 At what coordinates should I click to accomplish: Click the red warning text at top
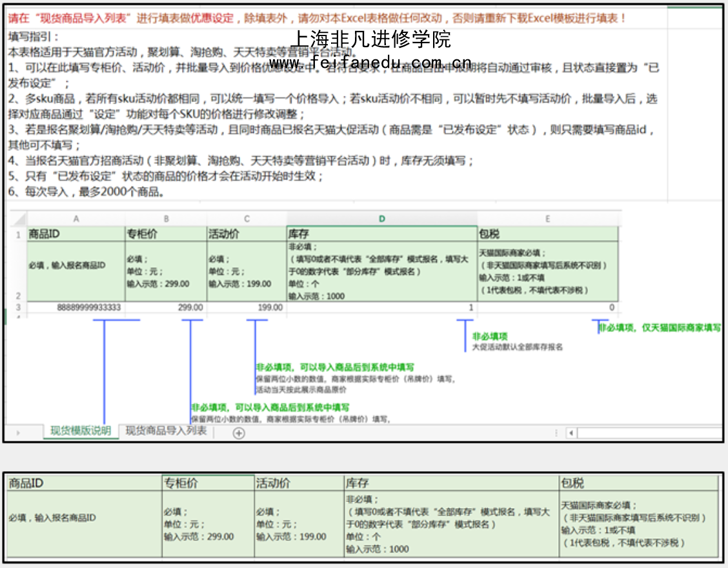[x=317, y=18]
